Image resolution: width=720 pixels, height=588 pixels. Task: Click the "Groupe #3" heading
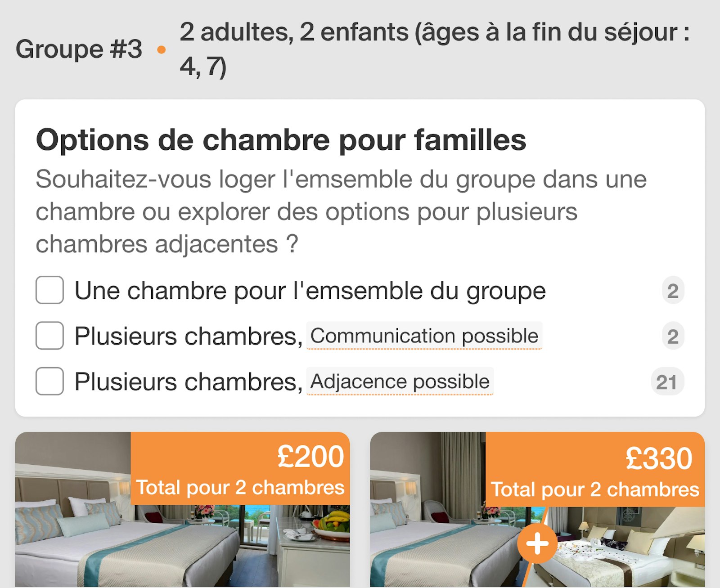coord(79,49)
